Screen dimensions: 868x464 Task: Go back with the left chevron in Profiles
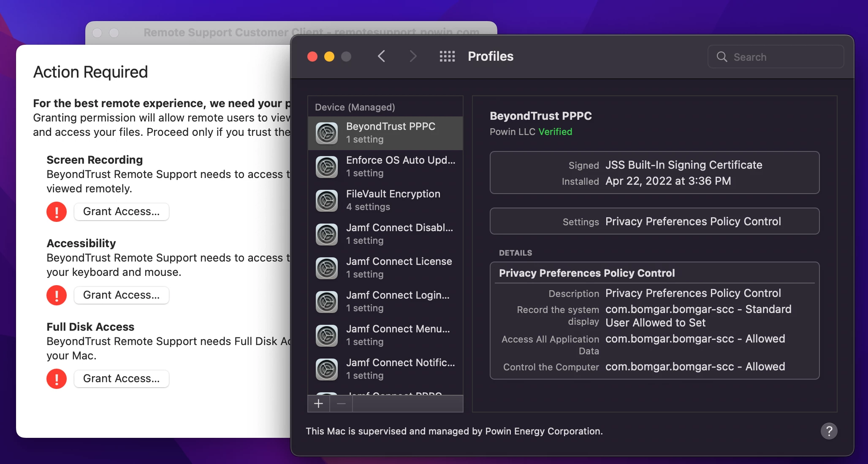(x=381, y=56)
